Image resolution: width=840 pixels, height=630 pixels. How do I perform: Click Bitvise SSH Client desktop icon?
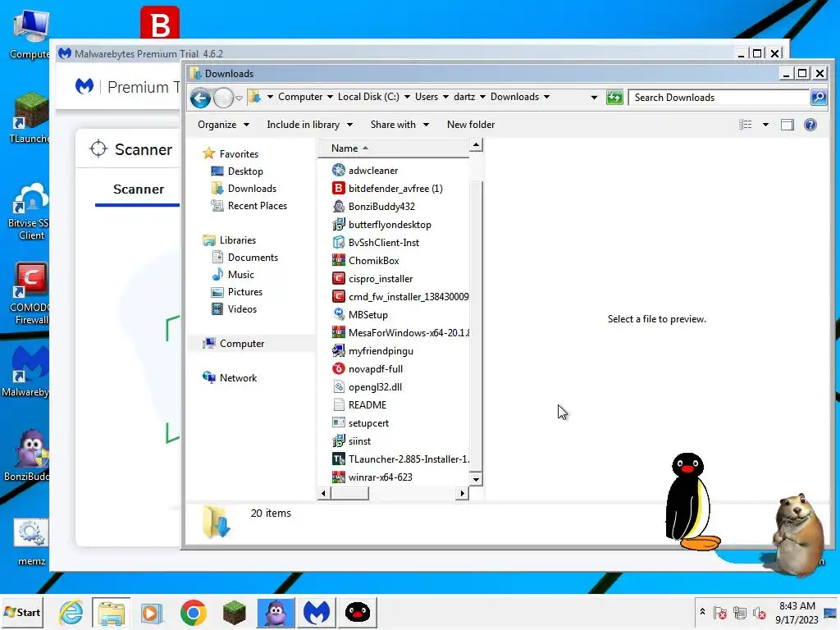tap(30, 212)
